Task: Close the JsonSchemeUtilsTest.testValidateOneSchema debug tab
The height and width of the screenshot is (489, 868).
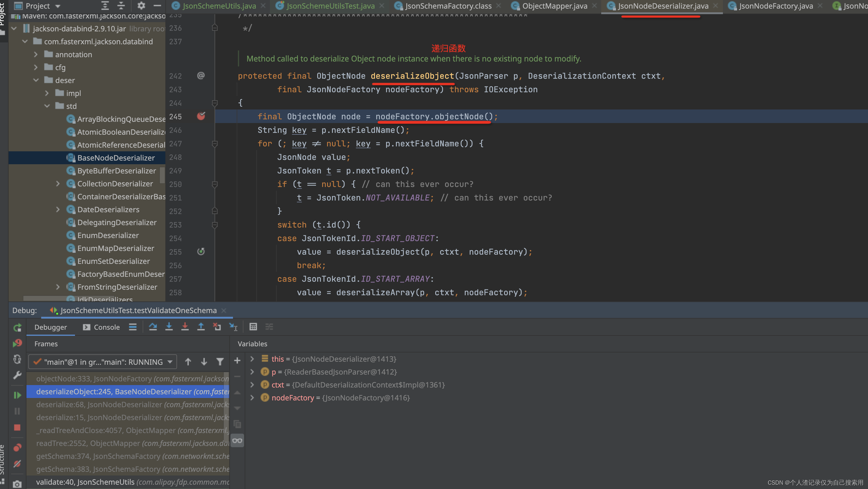Action: pyautogui.click(x=224, y=310)
